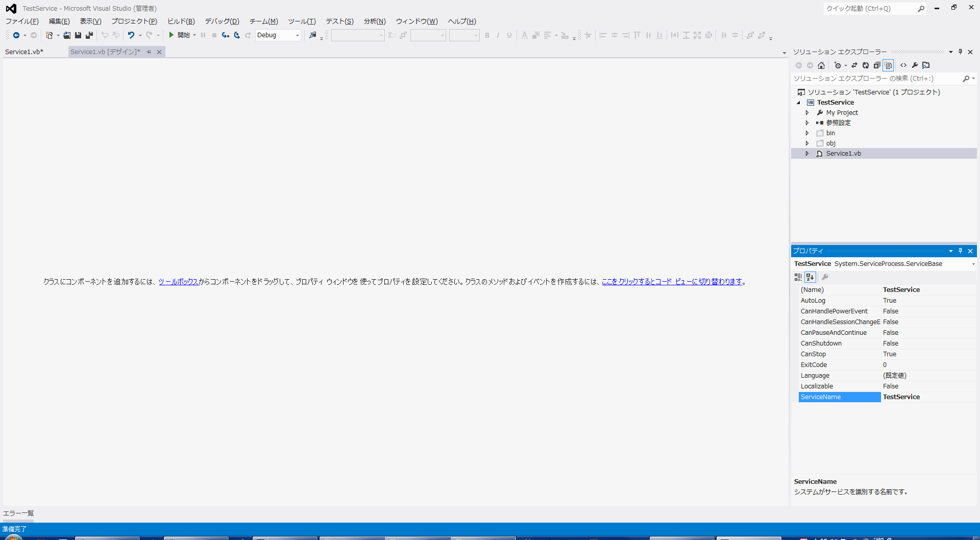Viewport: 980px width, 540px height.
Task: Toggle auto-hide pin on Properties panel
Action: [960, 251]
